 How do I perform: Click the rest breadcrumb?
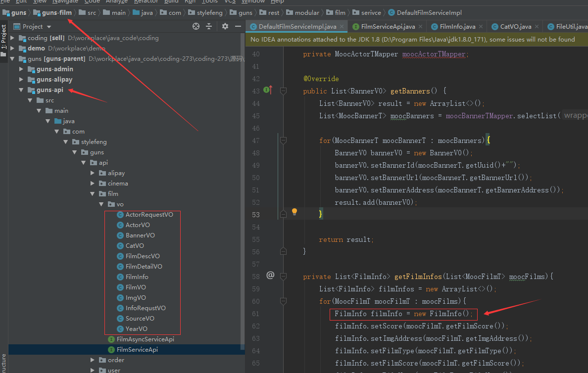tap(269, 13)
